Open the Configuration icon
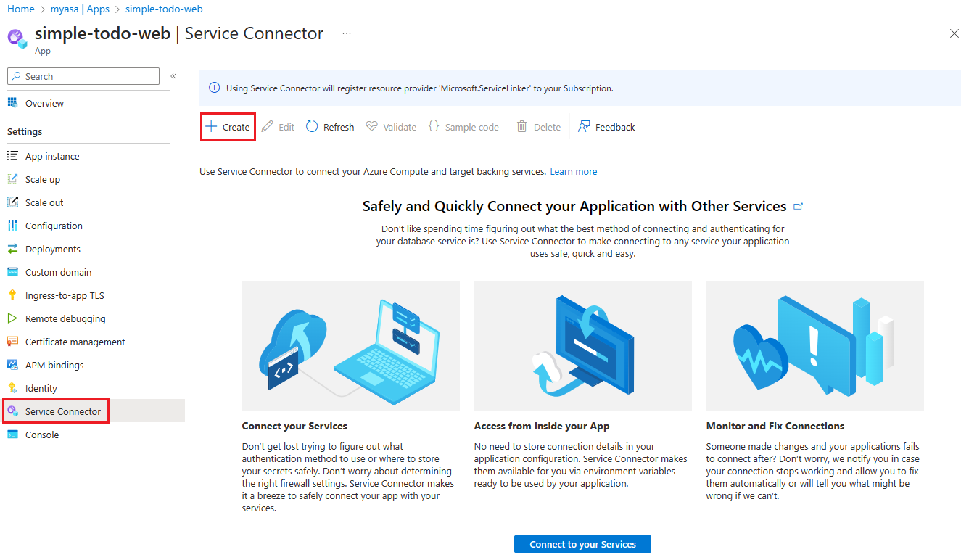 [12, 226]
